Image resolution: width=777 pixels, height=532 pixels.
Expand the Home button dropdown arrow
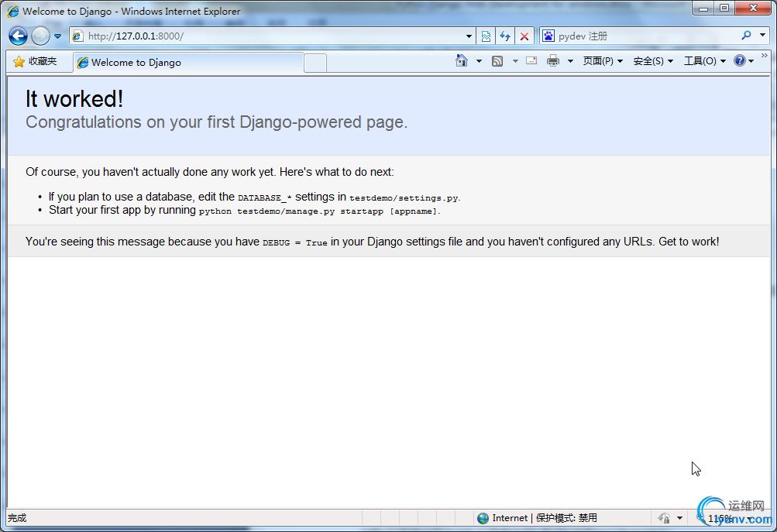(479, 61)
